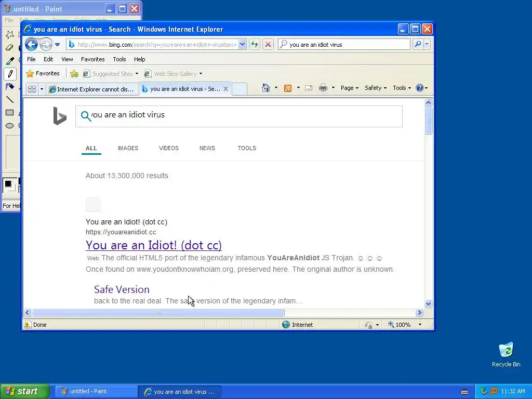Viewport: 532px width, 399px height.
Task: Expand the address bar URL history dropdown
Action: click(x=242, y=44)
